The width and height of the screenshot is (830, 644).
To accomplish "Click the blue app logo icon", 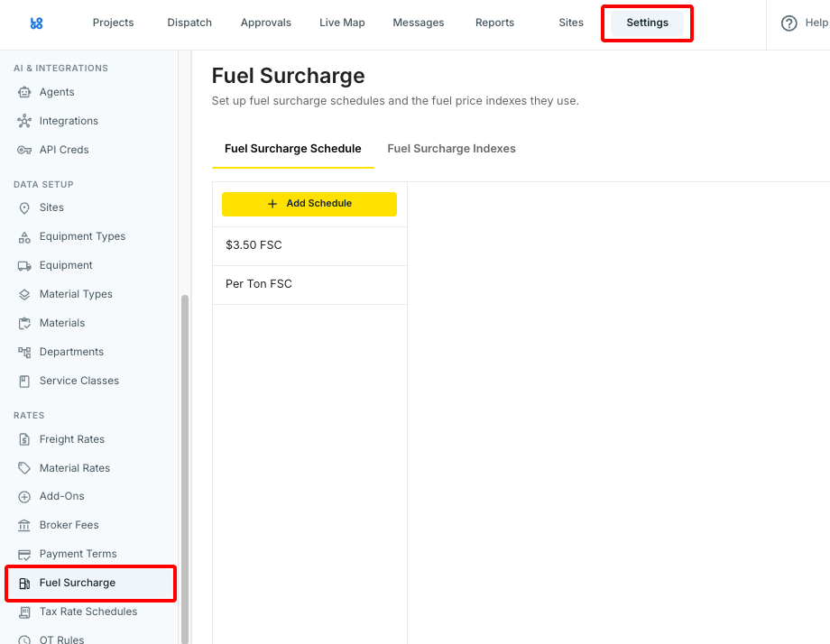I will pyautogui.click(x=36, y=23).
